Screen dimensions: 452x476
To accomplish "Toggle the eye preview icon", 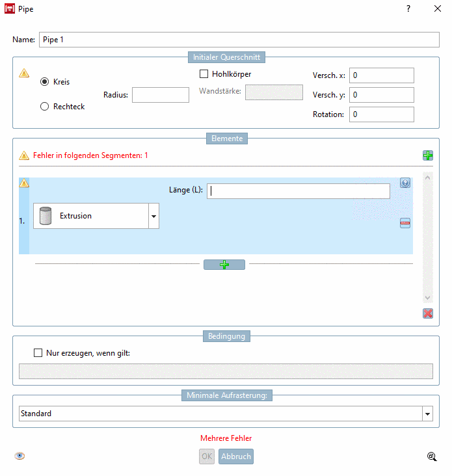I will pos(20,456).
